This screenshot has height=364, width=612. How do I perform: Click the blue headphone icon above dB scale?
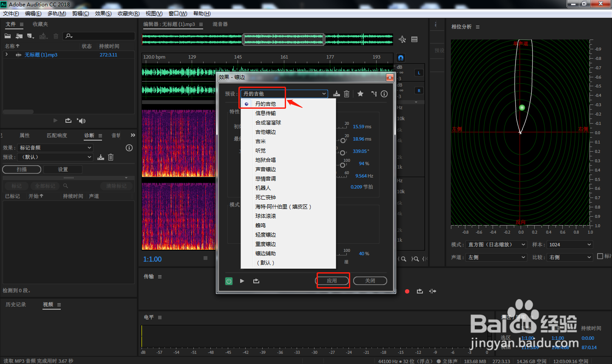(x=401, y=58)
